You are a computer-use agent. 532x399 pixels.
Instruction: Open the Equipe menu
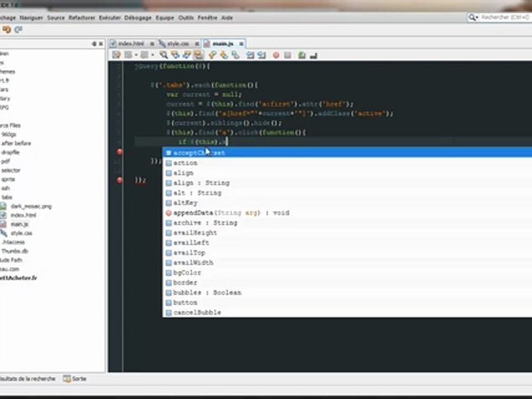(165, 18)
